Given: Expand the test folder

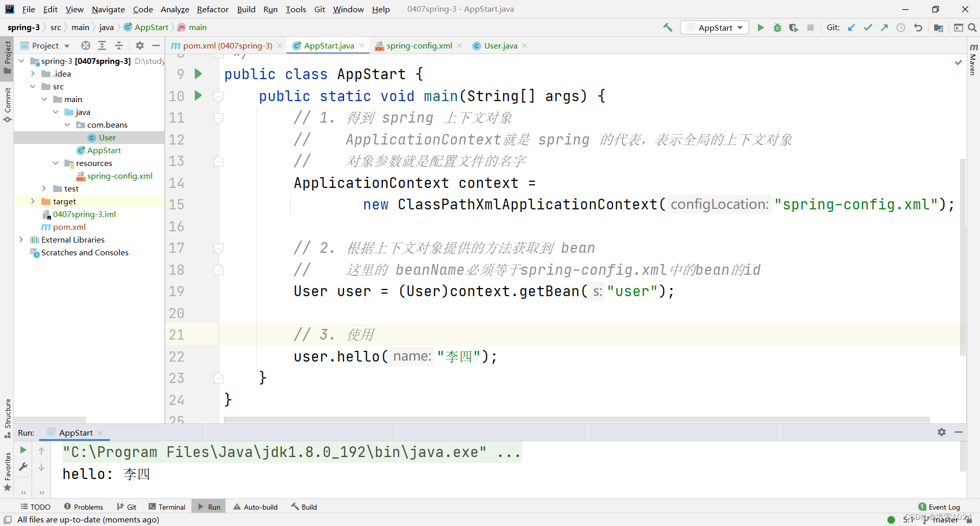Looking at the screenshot, I should (x=44, y=188).
